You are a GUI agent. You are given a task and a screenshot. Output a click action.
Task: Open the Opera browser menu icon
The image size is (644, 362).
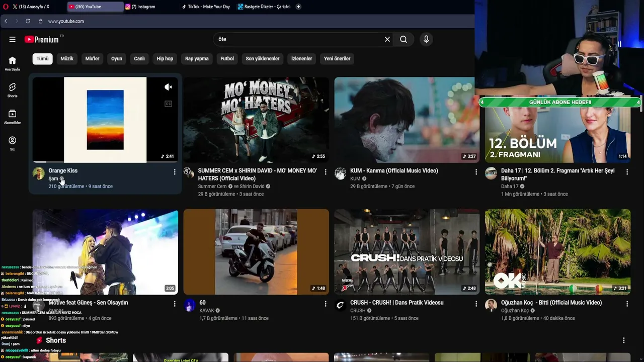[x=6, y=7]
